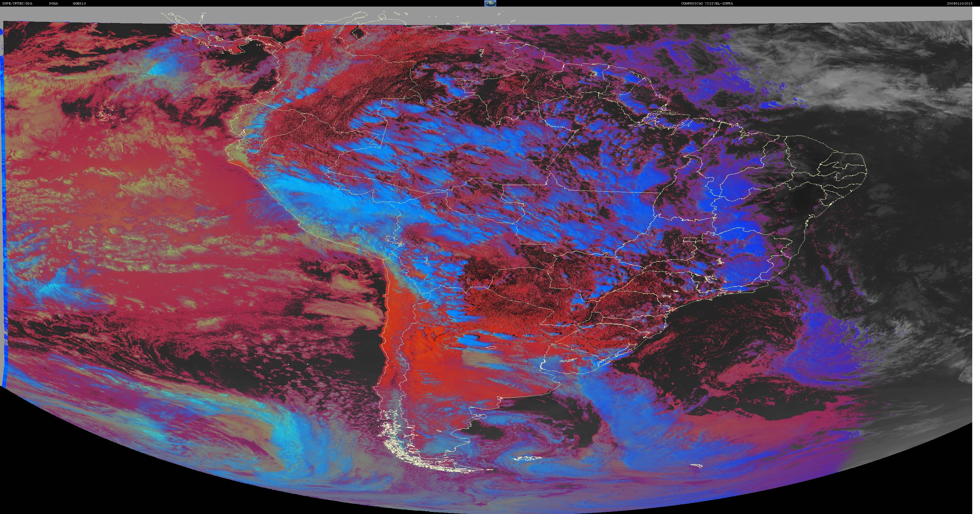Screen dimensions: 980x514
Task: Click the 'GOES10' satellite label
Action: [x=79, y=3]
